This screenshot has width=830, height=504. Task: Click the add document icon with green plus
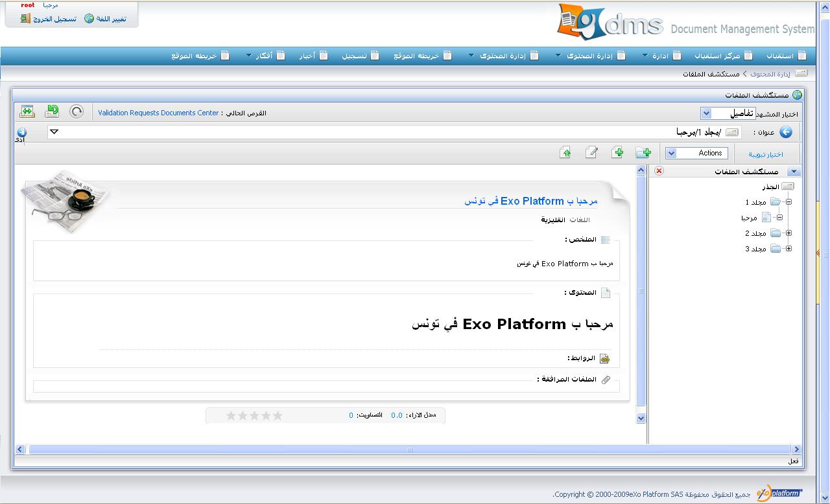618,153
